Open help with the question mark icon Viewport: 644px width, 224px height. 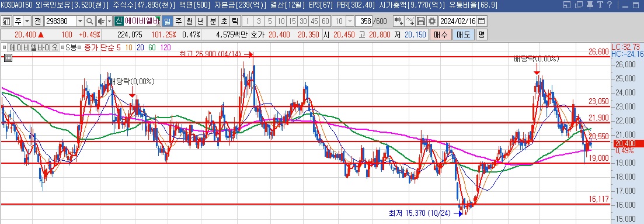coord(609,5)
